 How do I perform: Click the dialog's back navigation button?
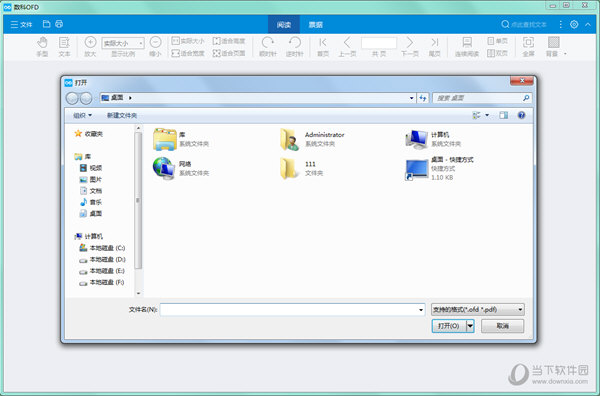click(72, 98)
